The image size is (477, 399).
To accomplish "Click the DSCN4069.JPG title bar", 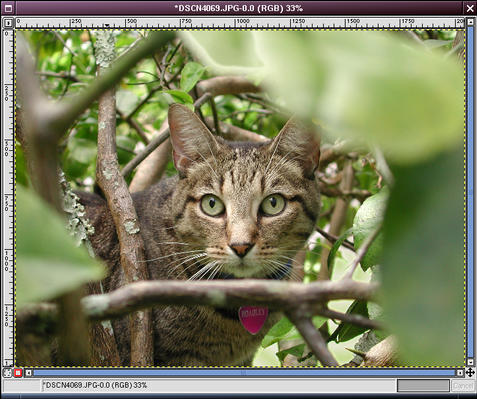I will click(239, 8).
